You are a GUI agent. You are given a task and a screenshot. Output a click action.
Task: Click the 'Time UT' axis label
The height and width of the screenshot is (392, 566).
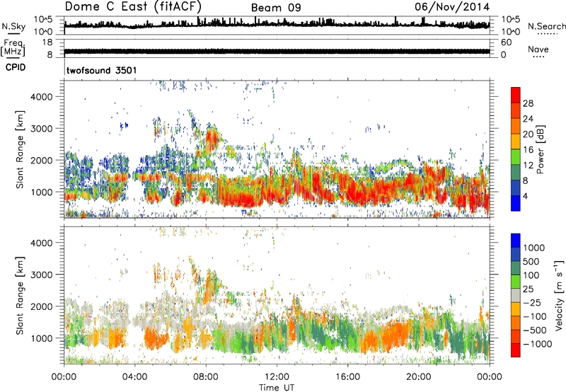pyautogui.click(x=277, y=388)
